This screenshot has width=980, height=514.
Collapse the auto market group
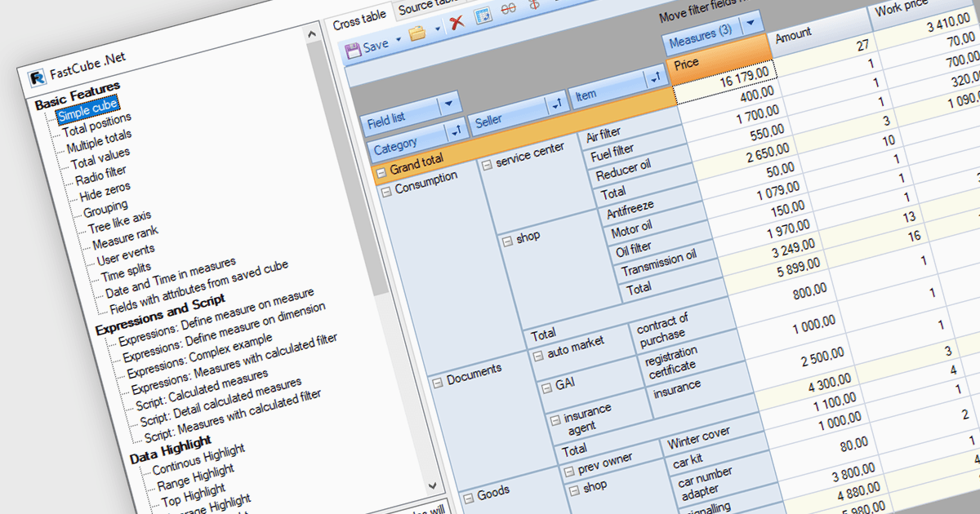pyautogui.click(x=537, y=357)
